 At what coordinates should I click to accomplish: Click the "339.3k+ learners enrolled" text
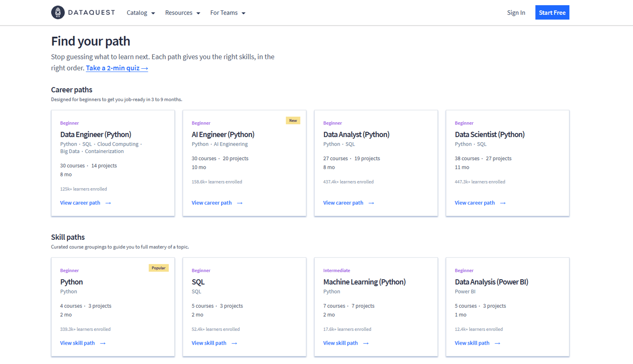(x=85, y=329)
